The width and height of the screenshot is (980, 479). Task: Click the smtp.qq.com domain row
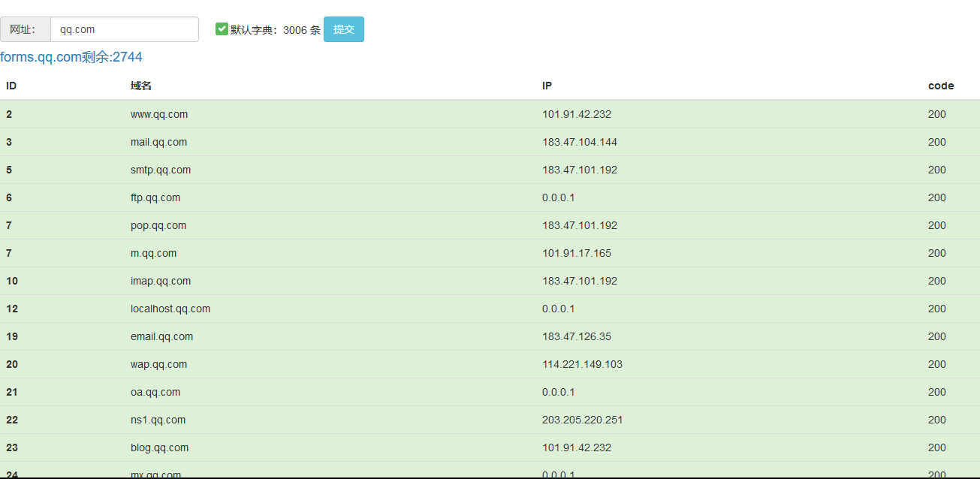coord(161,170)
